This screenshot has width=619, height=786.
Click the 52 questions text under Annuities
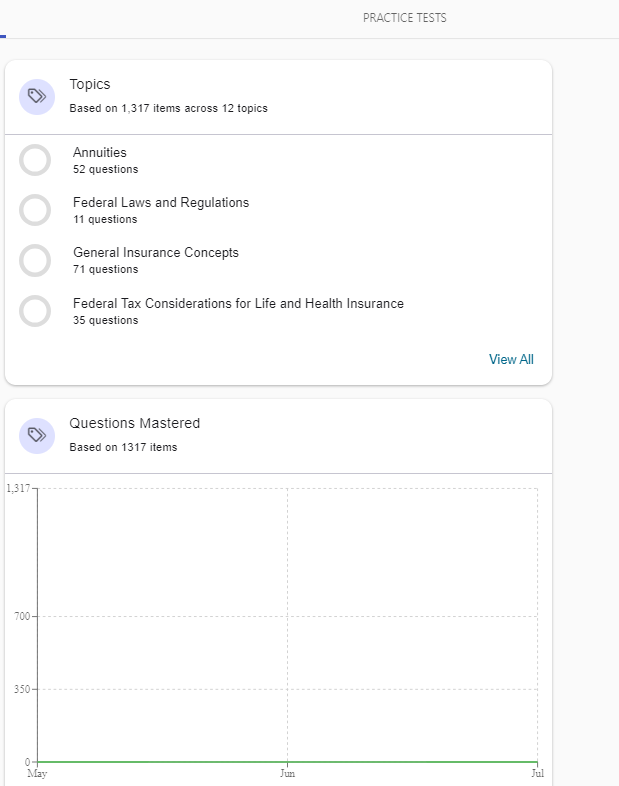click(105, 169)
